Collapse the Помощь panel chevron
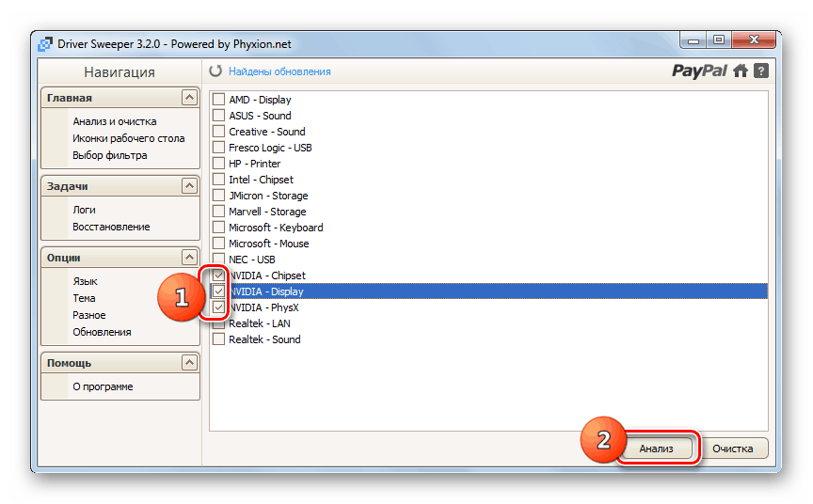This screenshot has width=813, height=504. [189, 363]
